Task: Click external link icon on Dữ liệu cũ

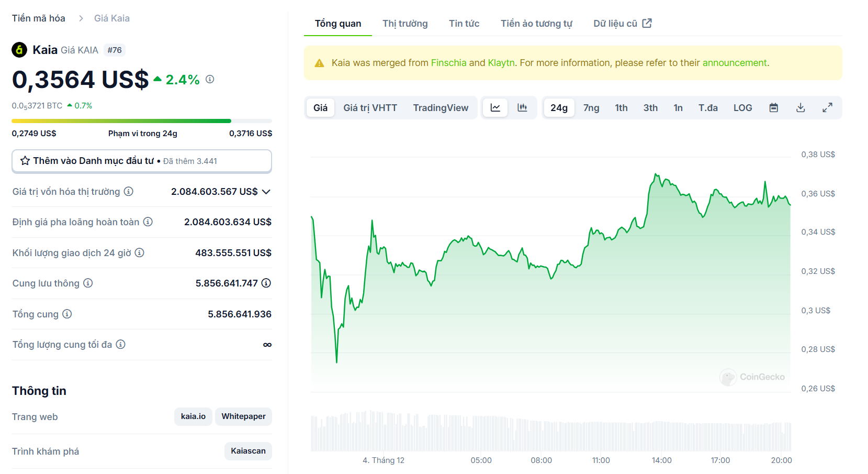Action: coord(647,23)
